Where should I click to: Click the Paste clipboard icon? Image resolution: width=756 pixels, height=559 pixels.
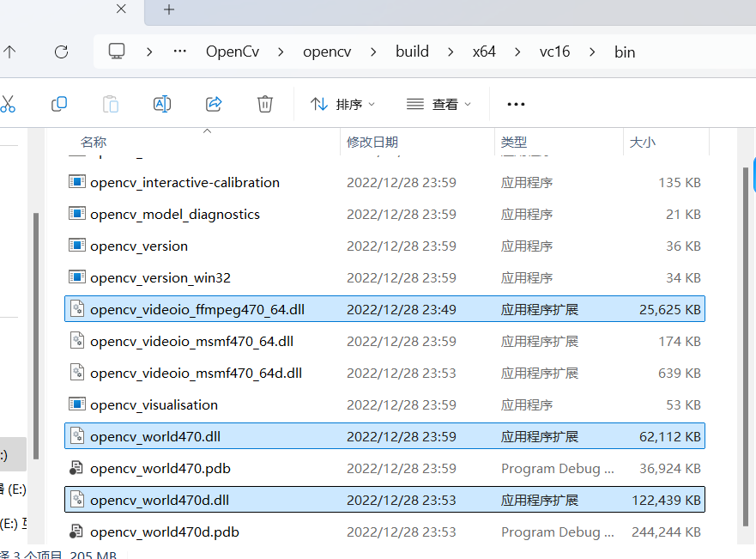111,104
